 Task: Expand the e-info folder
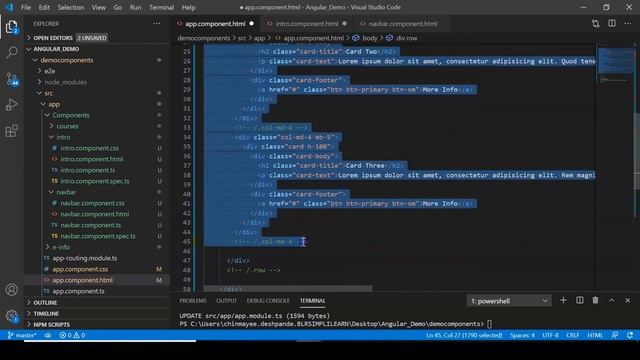(x=60, y=247)
